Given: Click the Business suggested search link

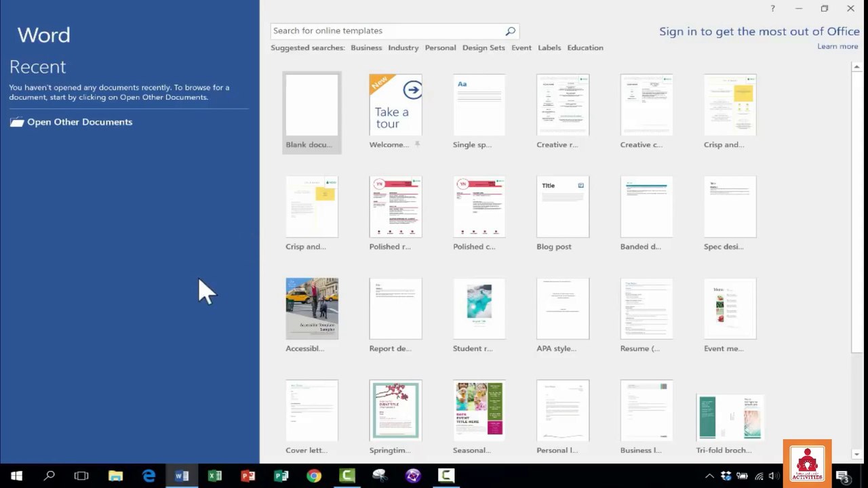Looking at the screenshot, I should pyautogui.click(x=366, y=47).
